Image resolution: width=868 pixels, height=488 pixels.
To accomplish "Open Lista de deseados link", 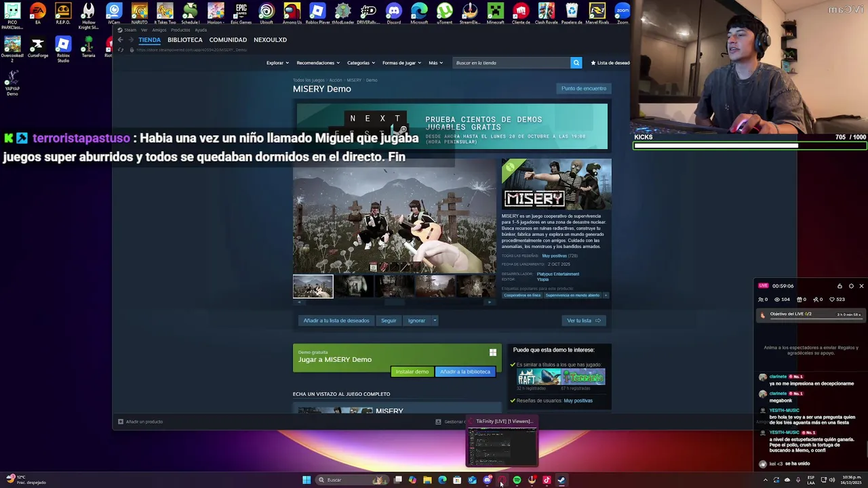I will tap(610, 63).
